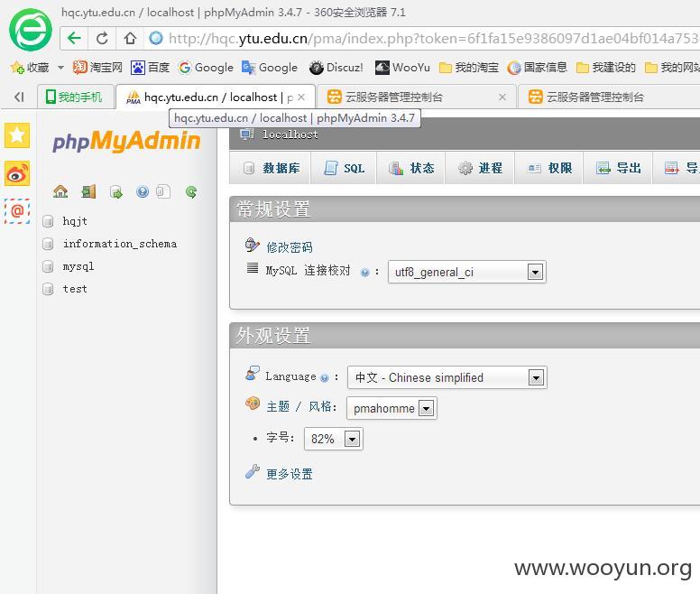Open phpMyAdmin documentation icon
This screenshot has height=594, width=700.
click(x=143, y=192)
